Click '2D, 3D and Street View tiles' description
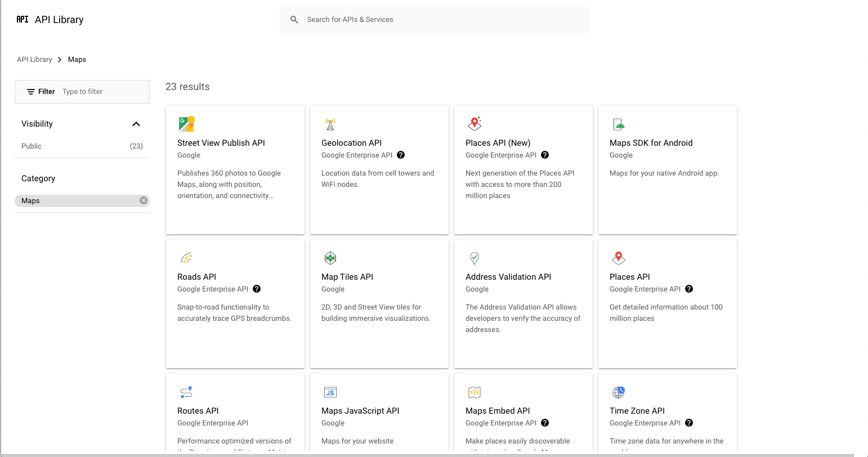The width and height of the screenshot is (868, 457). 376,313
